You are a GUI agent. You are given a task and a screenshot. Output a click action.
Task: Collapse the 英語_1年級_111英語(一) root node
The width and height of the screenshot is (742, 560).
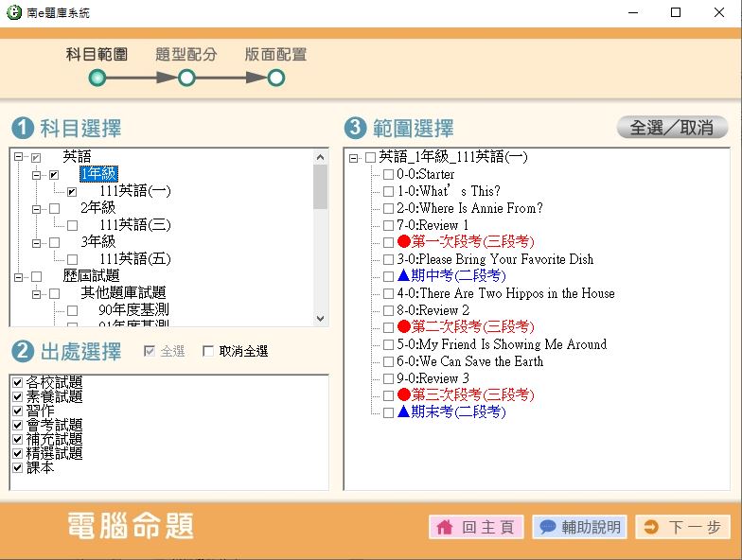click(x=353, y=158)
